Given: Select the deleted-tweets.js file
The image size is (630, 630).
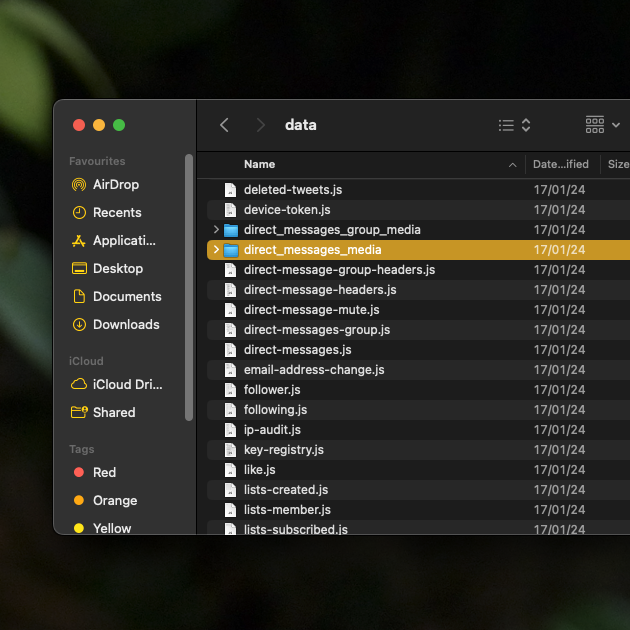Looking at the screenshot, I should 293,190.
